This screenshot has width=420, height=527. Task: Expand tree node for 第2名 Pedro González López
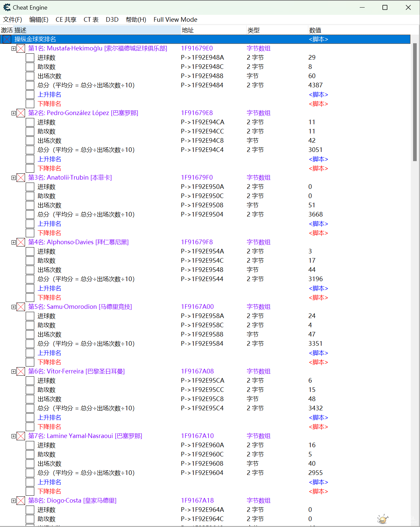coord(14,113)
